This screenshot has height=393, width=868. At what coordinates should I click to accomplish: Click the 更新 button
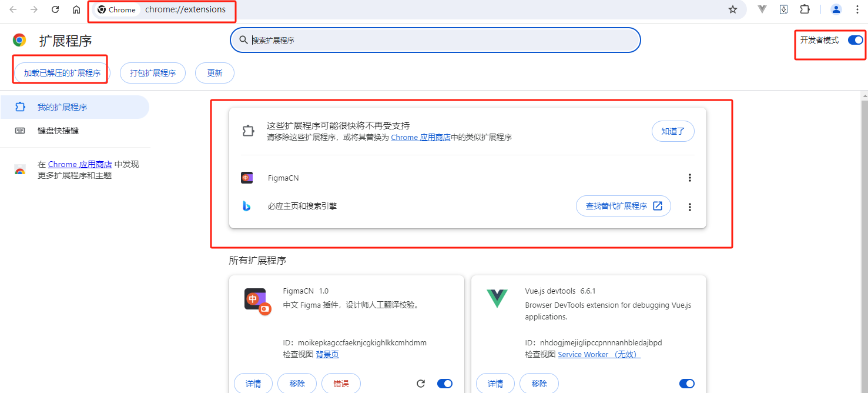tap(215, 73)
